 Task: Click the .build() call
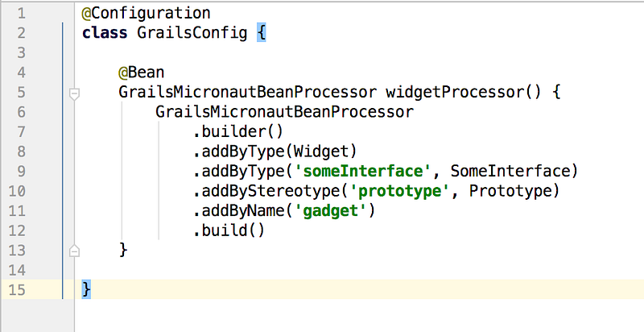229,230
